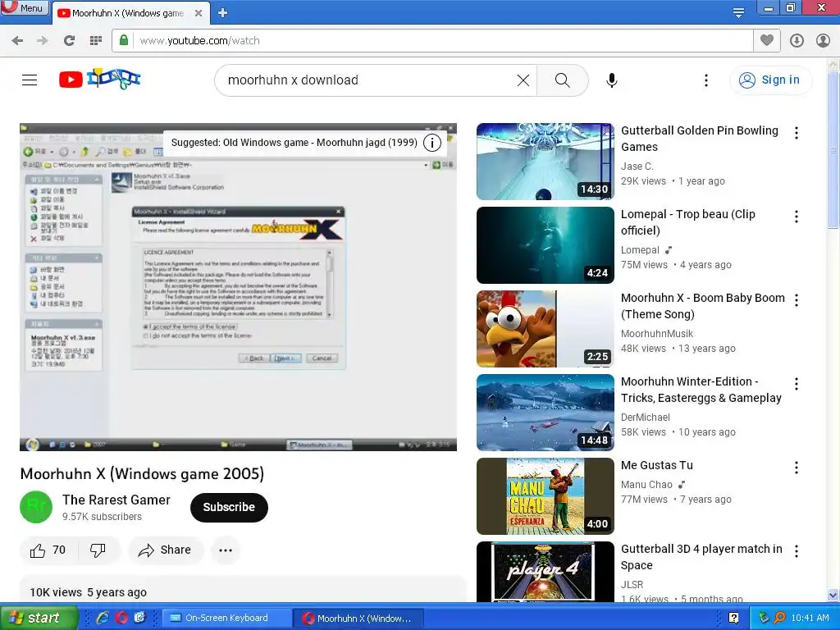Viewport: 840px width, 630px height.
Task: Open the browser downloads icon
Action: tap(797, 41)
